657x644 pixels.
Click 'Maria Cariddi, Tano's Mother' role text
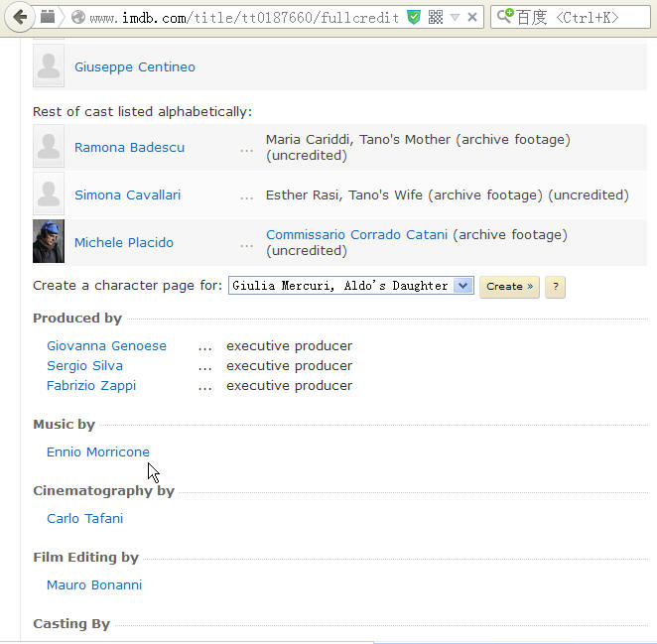pos(358,140)
